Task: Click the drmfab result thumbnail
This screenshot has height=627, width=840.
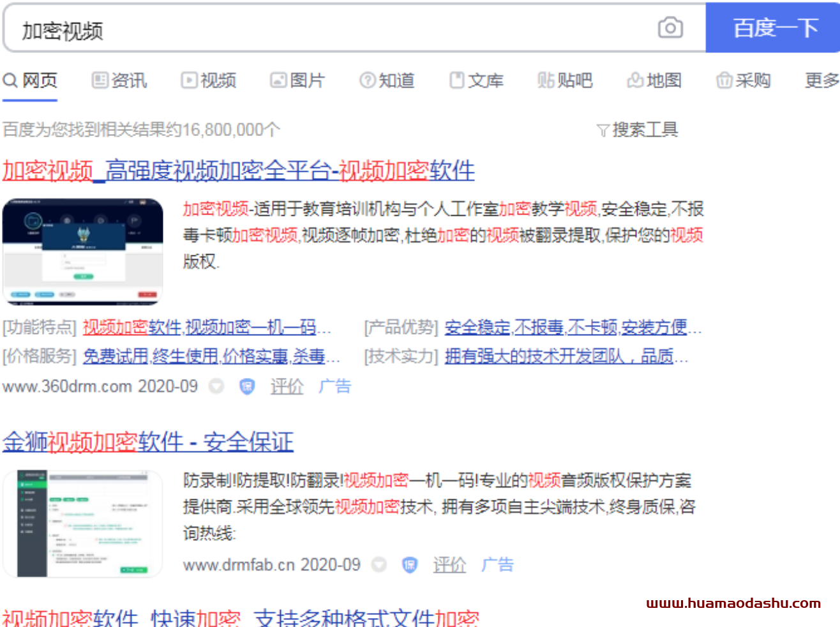Action: 83,524
